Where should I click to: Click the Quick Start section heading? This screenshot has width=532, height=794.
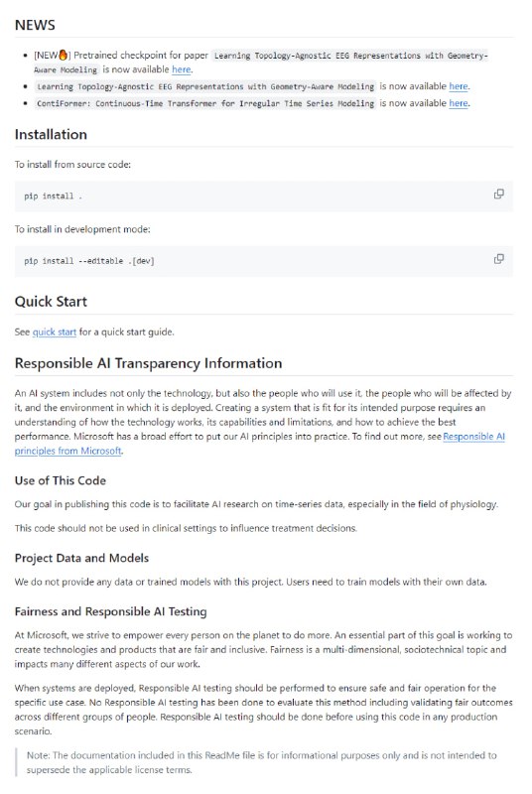coord(51,302)
